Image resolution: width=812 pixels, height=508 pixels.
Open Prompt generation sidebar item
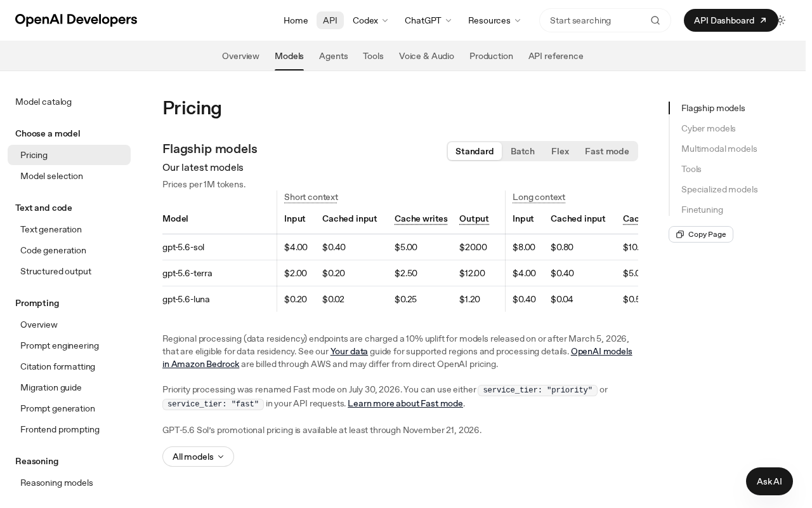[69, 408]
